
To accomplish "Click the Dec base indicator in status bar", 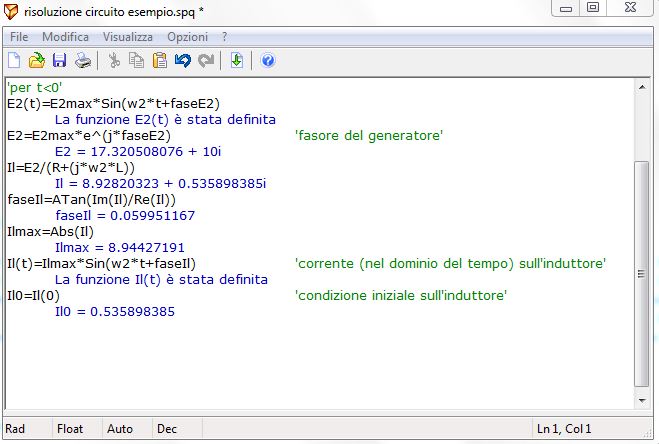I will (166, 429).
